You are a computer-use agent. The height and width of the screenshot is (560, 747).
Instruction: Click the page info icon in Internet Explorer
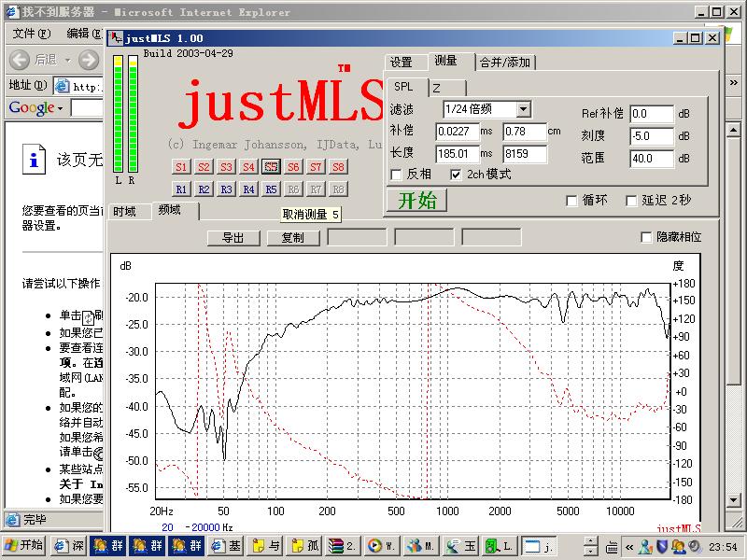click(34, 159)
